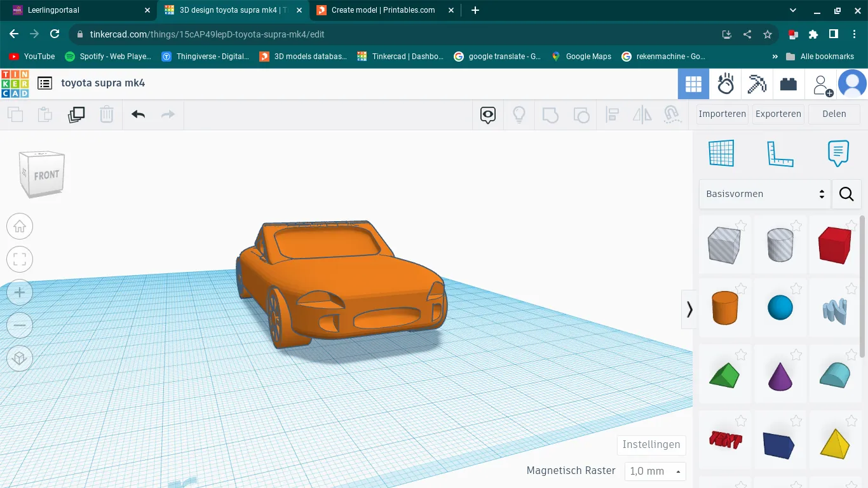The width and height of the screenshot is (868, 488).
Task: Click the Exporteren button
Action: coord(778,114)
